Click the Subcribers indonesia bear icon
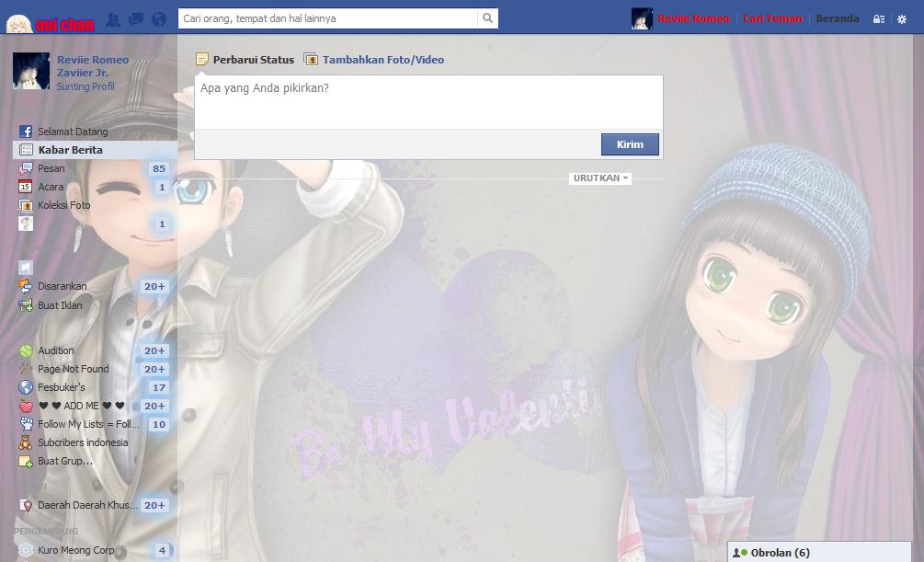 (x=26, y=442)
